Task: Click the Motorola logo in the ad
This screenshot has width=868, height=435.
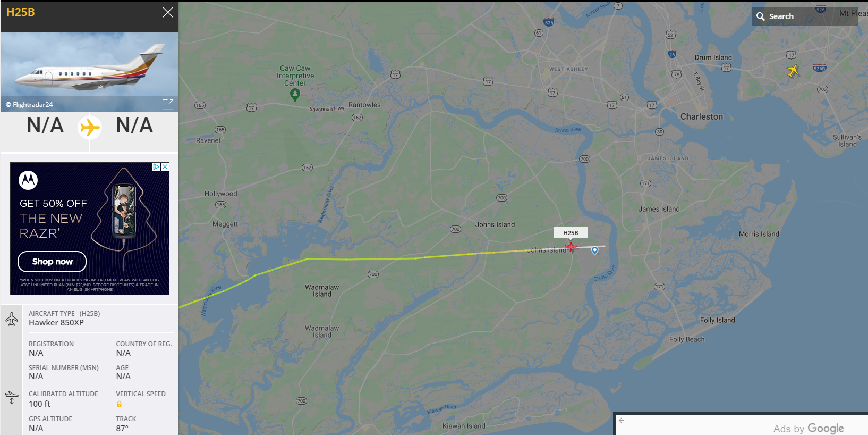Action: click(x=28, y=180)
